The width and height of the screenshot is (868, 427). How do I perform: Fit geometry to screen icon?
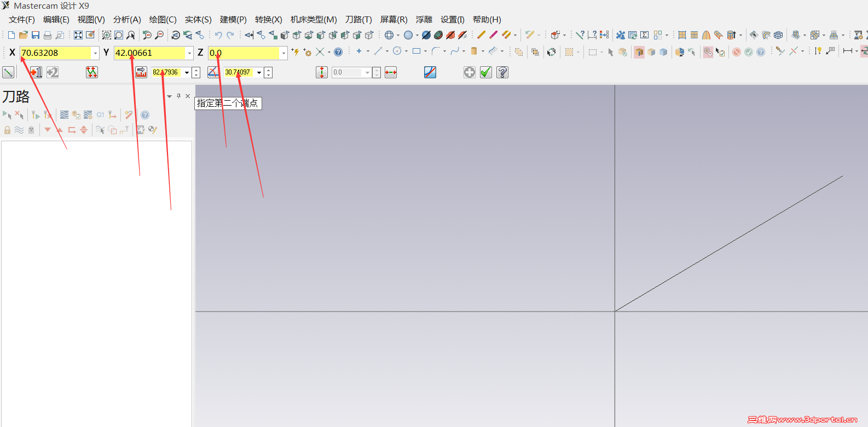point(78,35)
